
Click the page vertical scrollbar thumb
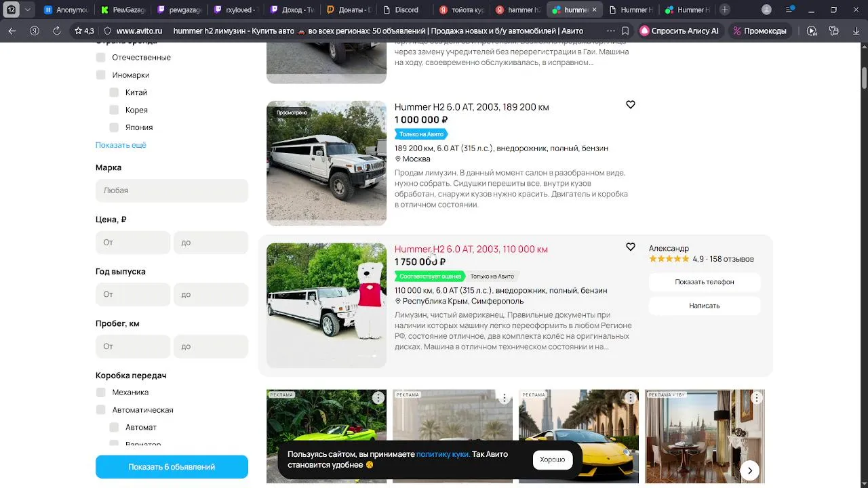(x=865, y=77)
